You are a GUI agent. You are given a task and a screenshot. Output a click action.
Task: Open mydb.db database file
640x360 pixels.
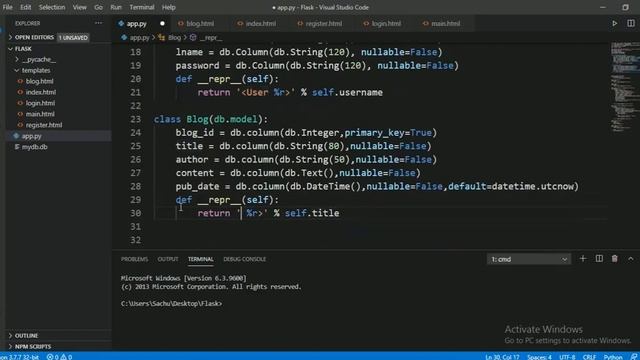point(34,147)
